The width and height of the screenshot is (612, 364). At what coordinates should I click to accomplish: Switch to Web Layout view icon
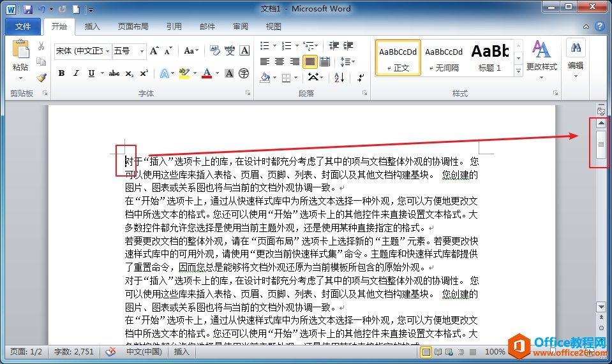click(x=450, y=352)
